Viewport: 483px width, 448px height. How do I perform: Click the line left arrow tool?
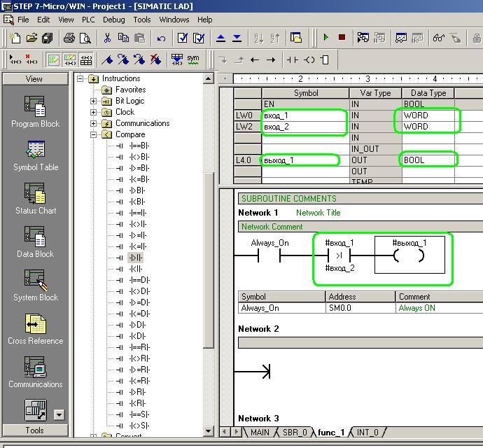click(x=255, y=59)
